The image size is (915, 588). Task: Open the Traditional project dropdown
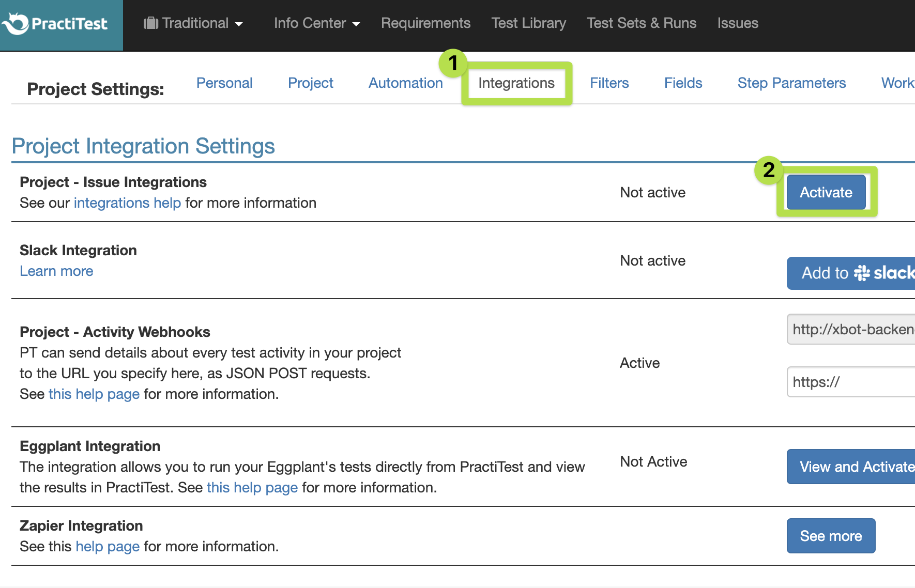point(193,23)
